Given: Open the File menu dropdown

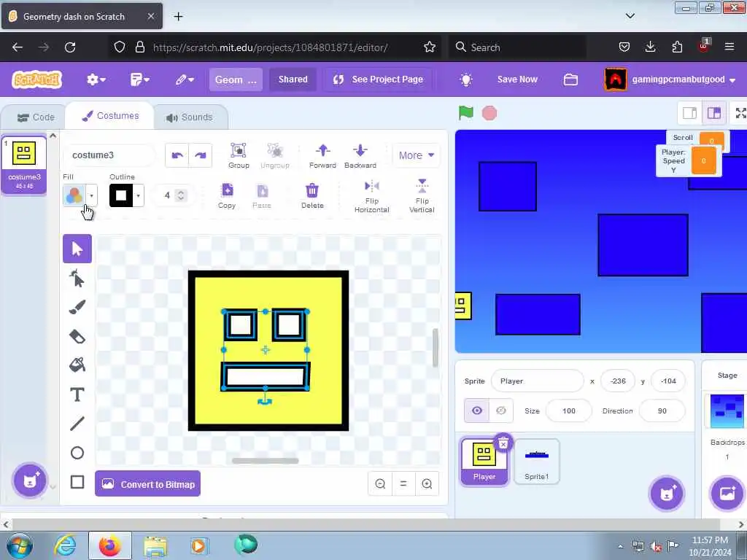Looking at the screenshot, I should (x=139, y=79).
